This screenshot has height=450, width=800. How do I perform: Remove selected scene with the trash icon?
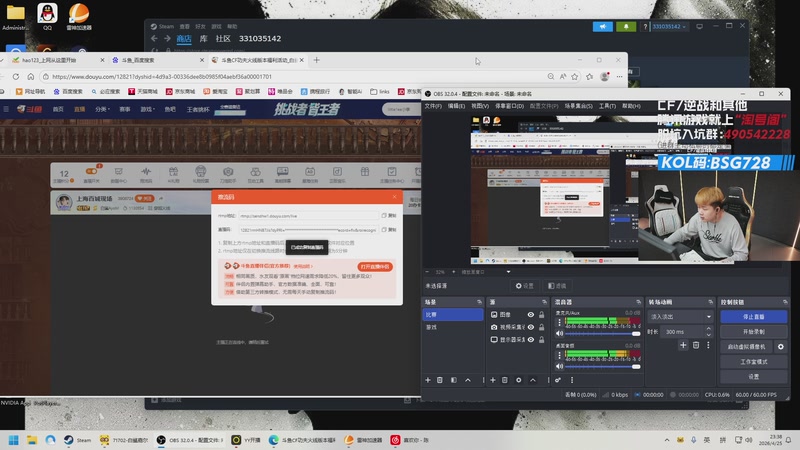(440, 380)
